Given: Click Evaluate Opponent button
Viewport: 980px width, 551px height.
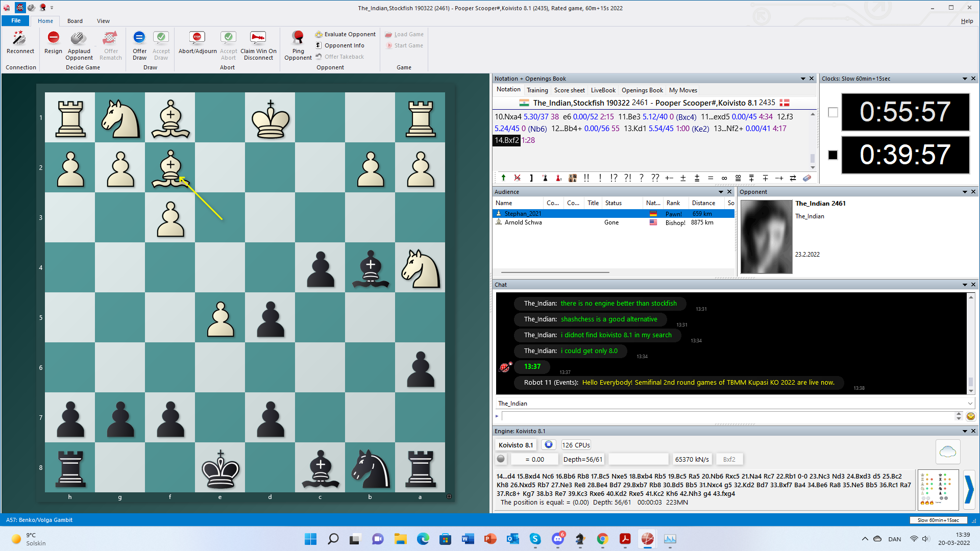Looking at the screenshot, I should (345, 34).
